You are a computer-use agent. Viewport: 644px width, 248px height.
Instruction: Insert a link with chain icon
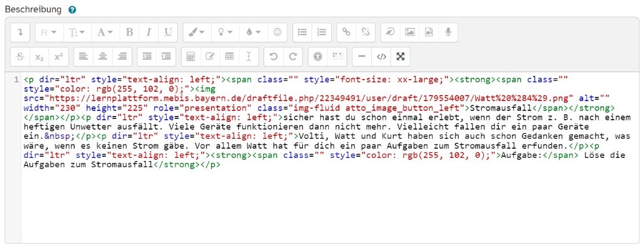tap(347, 32)
